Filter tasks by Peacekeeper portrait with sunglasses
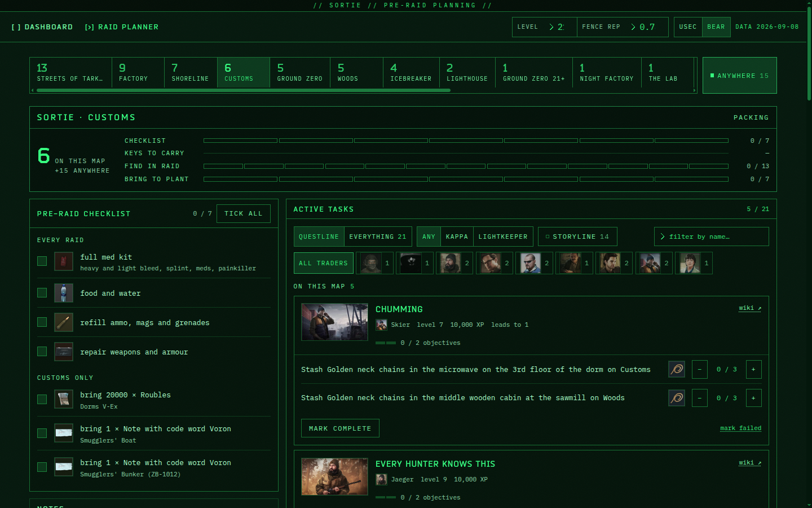 pyautogui.click(x=534, y=263)
